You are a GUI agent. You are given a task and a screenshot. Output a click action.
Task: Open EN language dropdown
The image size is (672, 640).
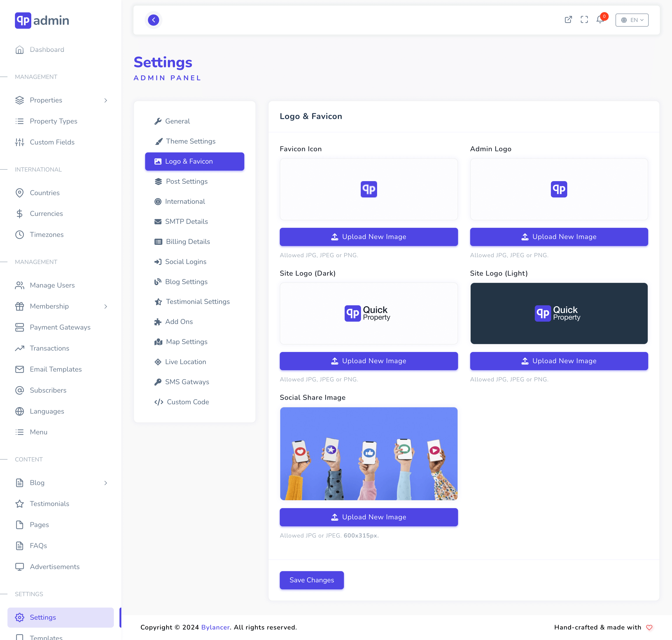pos(632,20)
